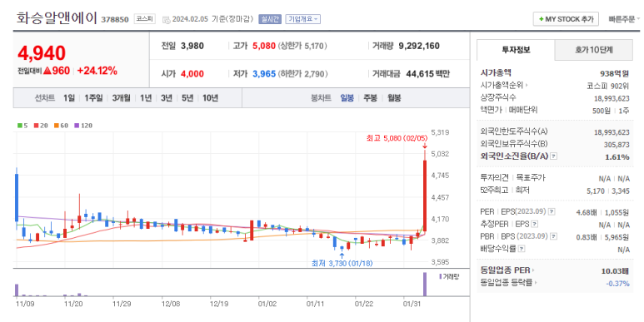Click the 최고 5,080 (02/05) chart marker
Viewport: 644px width, 322px height.
click(397, 138)
